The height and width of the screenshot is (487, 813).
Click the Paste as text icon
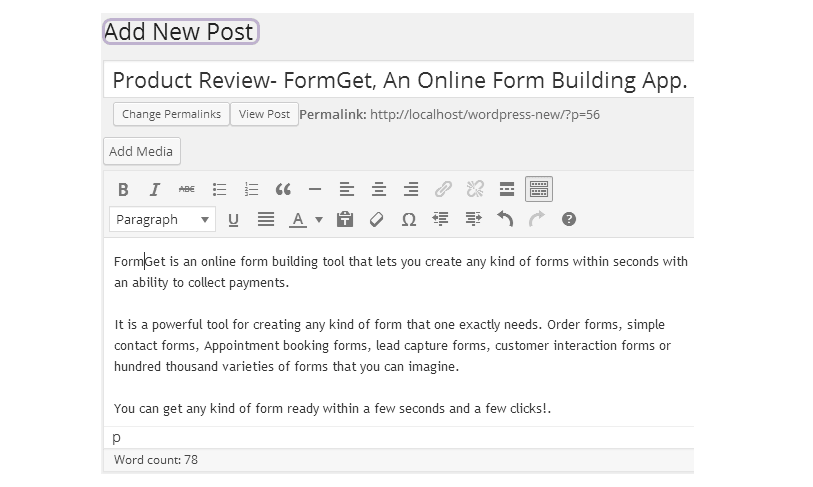pyautogui.click(x=345, y=219)
